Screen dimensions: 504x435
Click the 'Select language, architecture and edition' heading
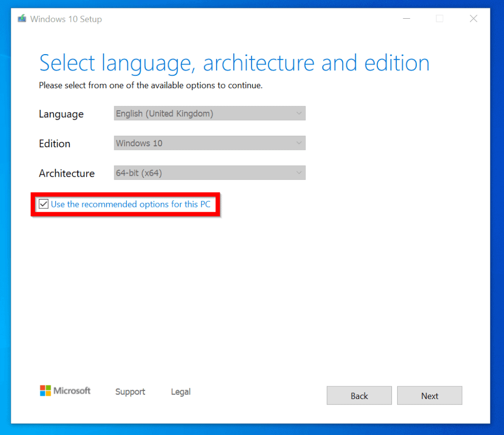[234, 63]
